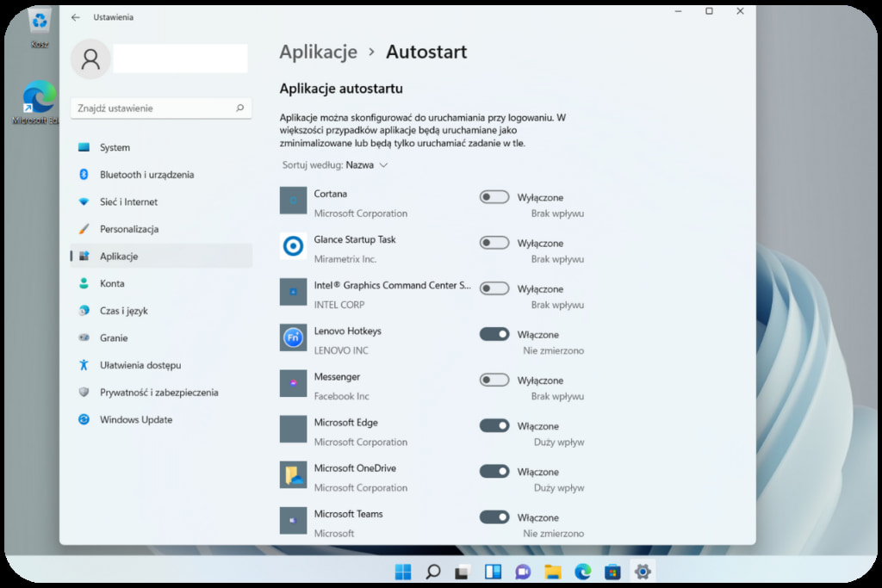Click the Znajdź ustawienie search field
882x588 pixels.
coord(161,108)
